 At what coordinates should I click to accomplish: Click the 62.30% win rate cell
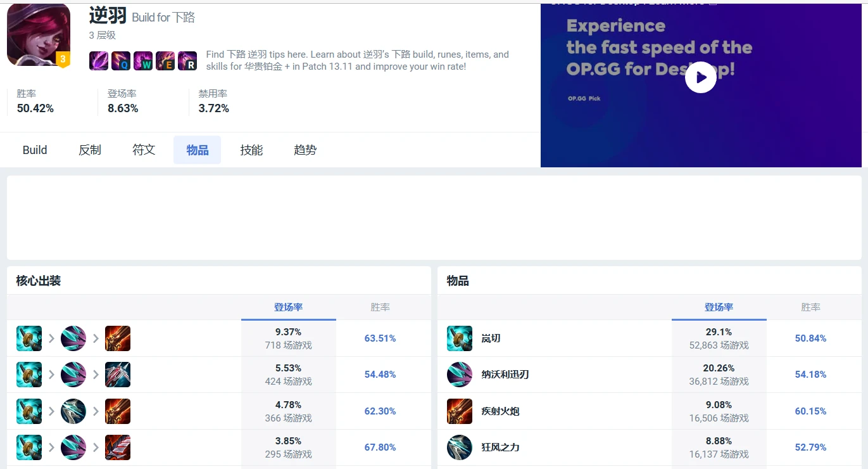click(x=380, y=411)
